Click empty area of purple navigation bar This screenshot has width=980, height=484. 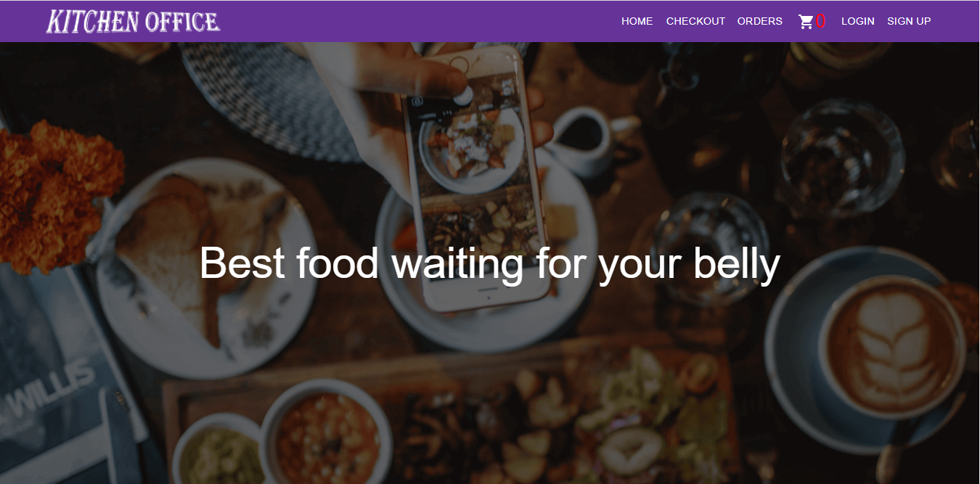click(421, 21)
